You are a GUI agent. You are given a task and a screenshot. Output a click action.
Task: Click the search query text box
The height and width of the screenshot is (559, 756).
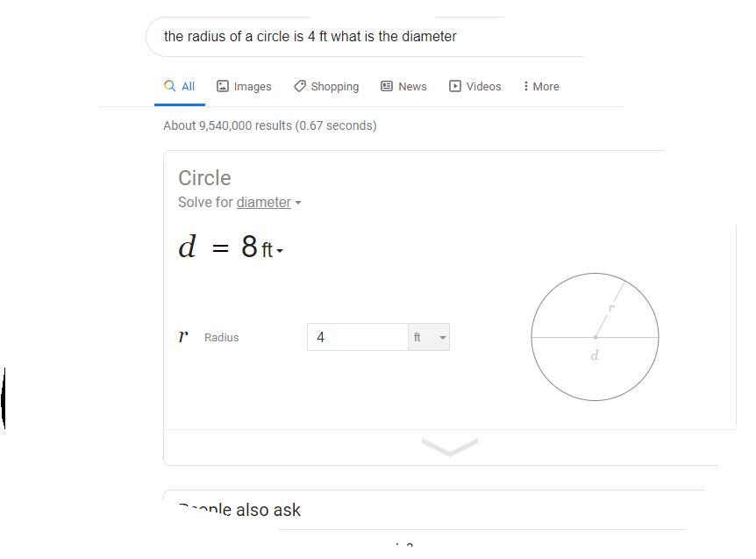coord(351,37)
